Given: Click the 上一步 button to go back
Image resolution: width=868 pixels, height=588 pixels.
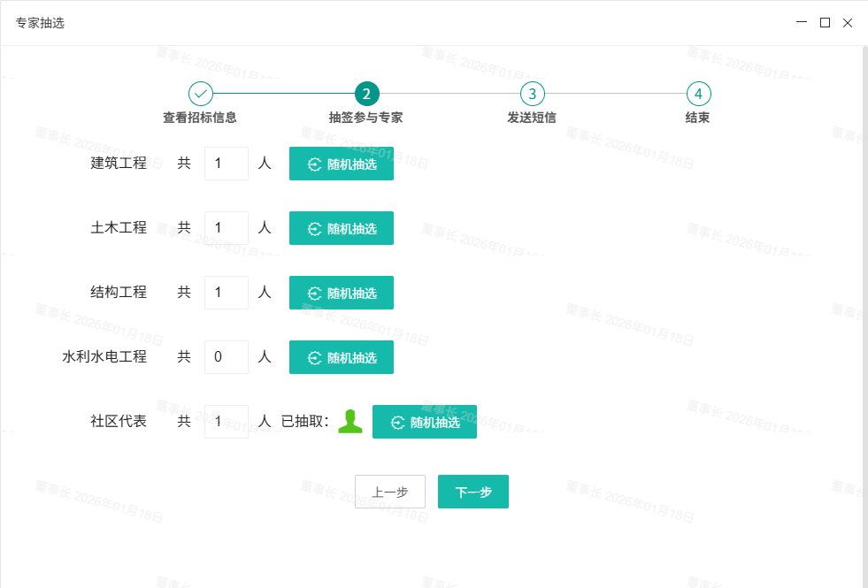Looking at the screenshot, I should (x=390, y=491).
